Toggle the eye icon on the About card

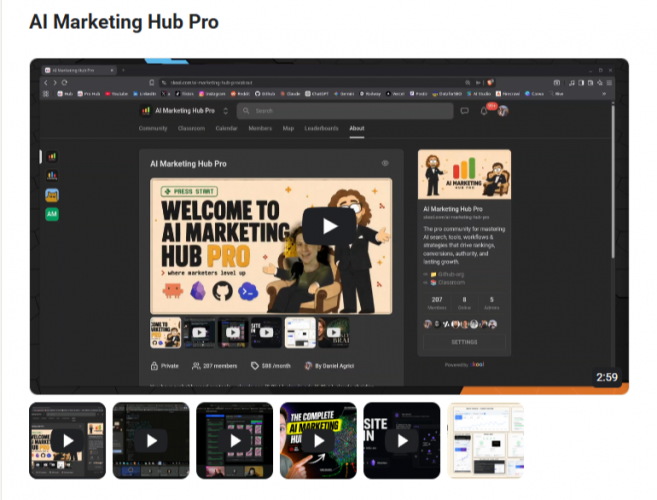385,163
